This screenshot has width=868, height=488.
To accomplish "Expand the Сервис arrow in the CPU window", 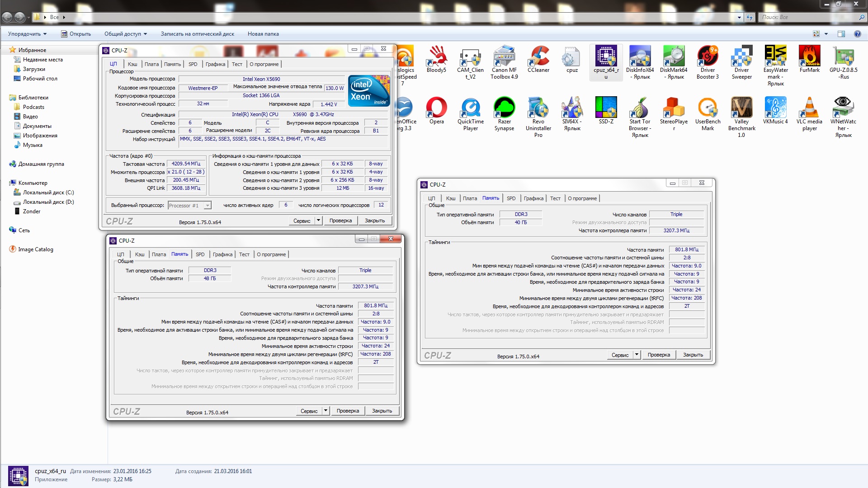I will click(318, 221).
